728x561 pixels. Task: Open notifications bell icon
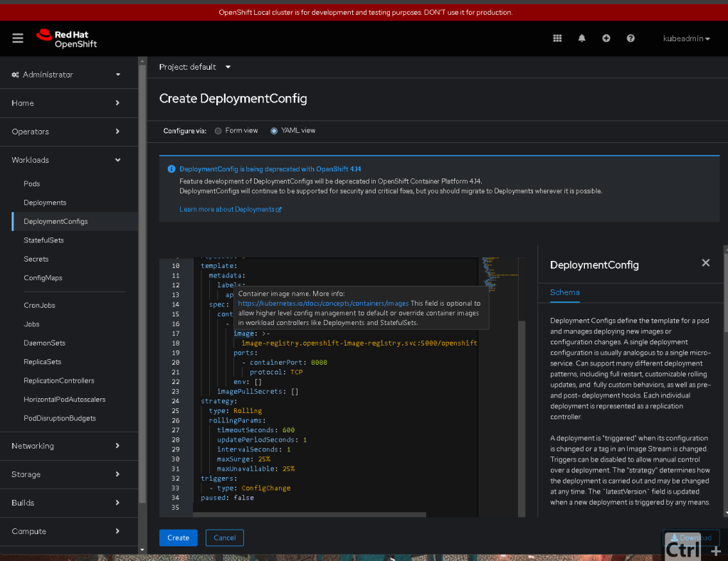click(581, 38)
